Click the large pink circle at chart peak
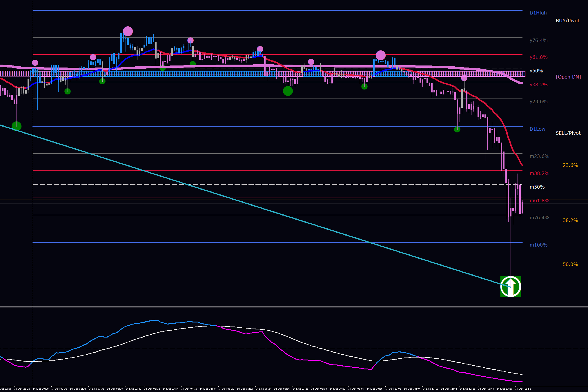The image size is (588, 392). [128, 31]
